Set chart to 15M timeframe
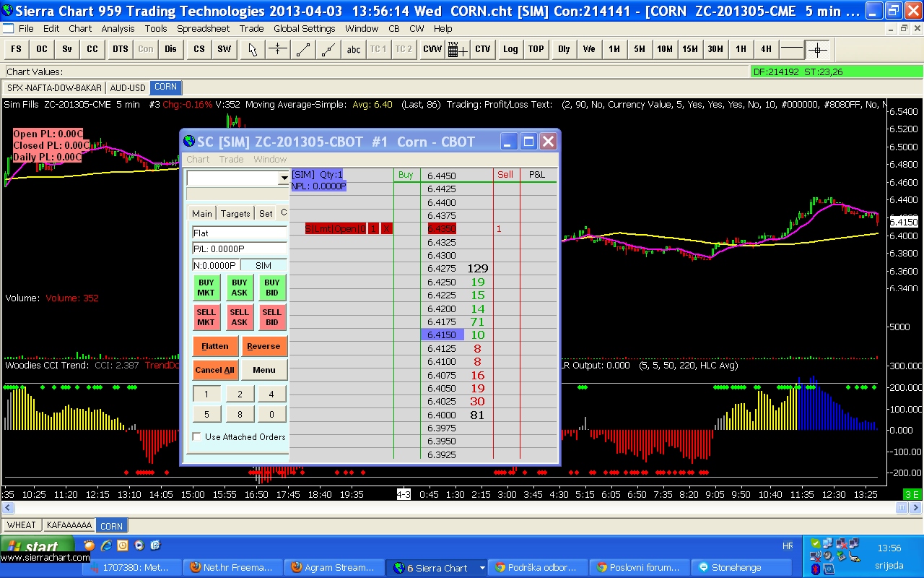 tap(690, 49)
